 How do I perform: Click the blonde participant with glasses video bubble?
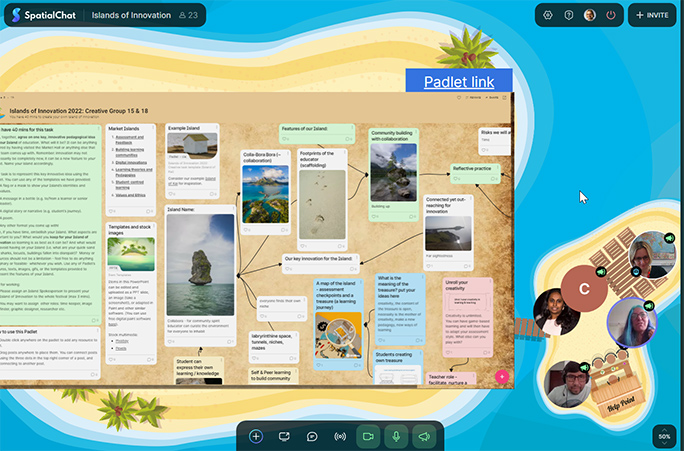653,254
